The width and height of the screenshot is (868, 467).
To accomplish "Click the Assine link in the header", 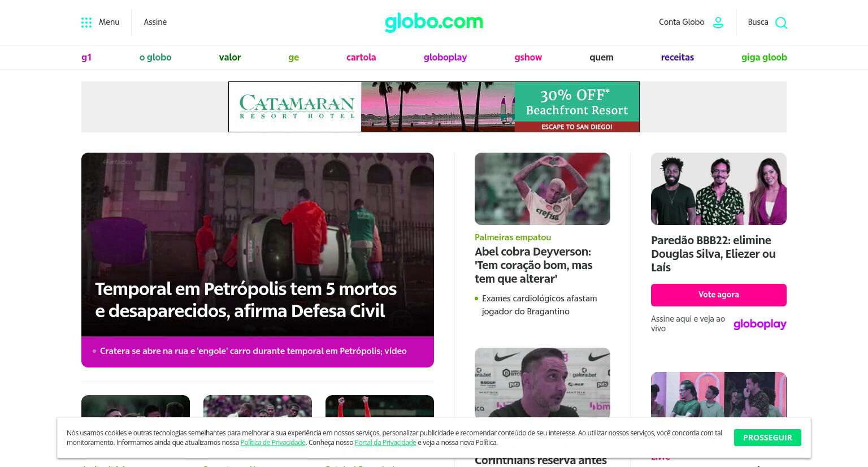I will tap(155, 22).
